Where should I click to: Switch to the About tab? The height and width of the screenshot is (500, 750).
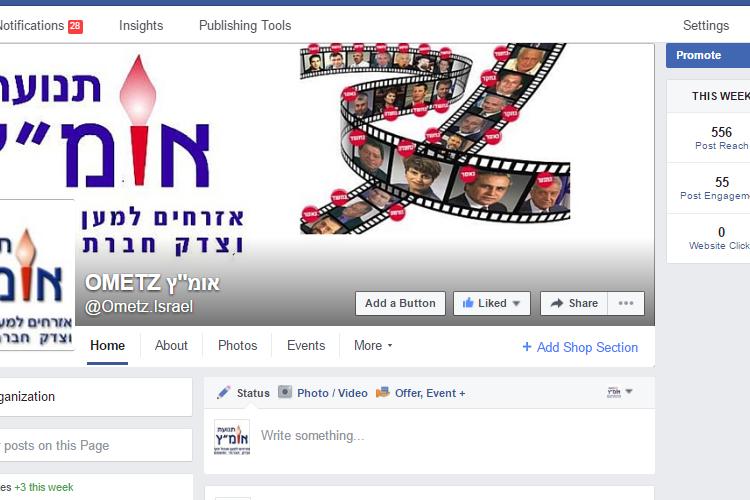pyautogui.click(x=171, y=345)
